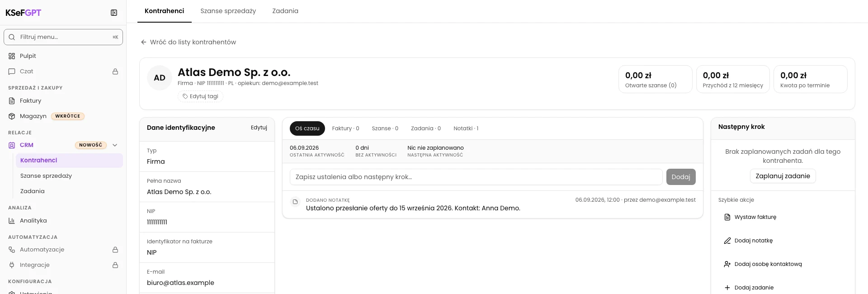Click the Integracje plug icon
This screenshot has height=294, width=868.
click(x=12, y=265)
